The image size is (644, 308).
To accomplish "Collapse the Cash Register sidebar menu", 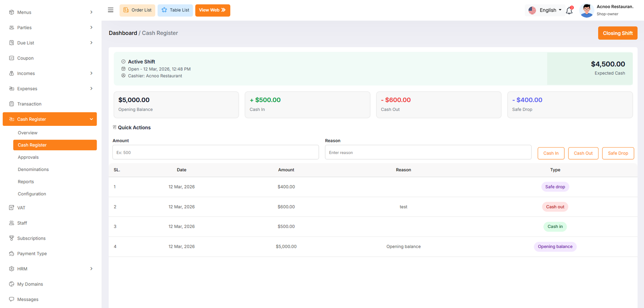I will coord(91,119).
